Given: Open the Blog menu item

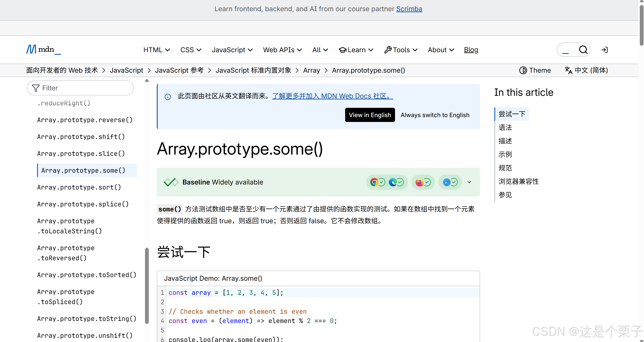Looking at the screenshot, I should tap(471, 50).
